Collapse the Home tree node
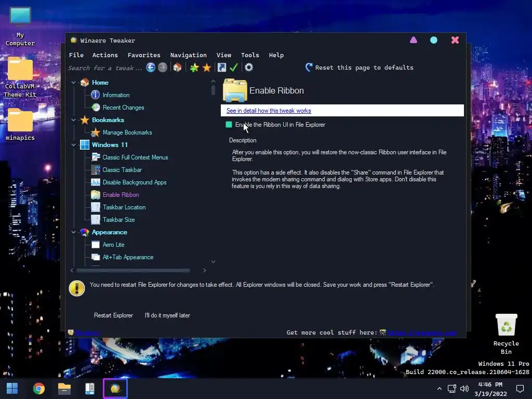Screen dimensions: 532x399 click(73, 83)
